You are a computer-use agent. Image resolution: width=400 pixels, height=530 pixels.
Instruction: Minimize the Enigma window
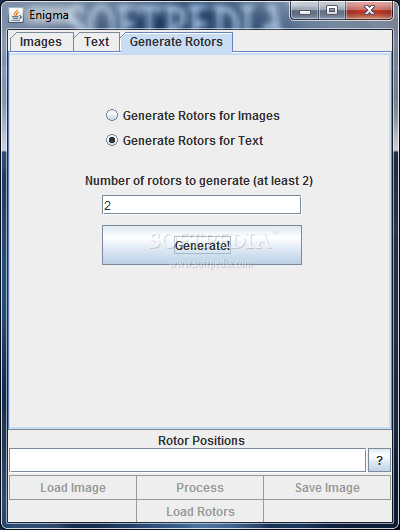coord(304,11)
